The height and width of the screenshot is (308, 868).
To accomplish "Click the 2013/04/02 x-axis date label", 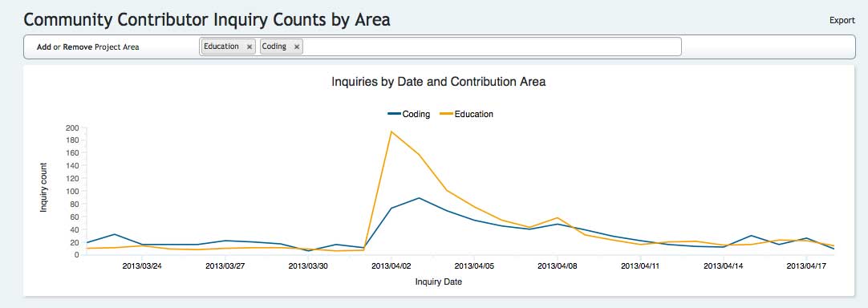I will click(391, 266).
